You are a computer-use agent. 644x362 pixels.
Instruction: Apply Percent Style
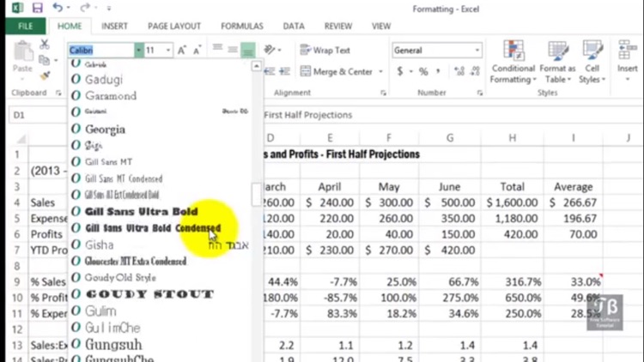pyautogui.click(x=423, y=71)
